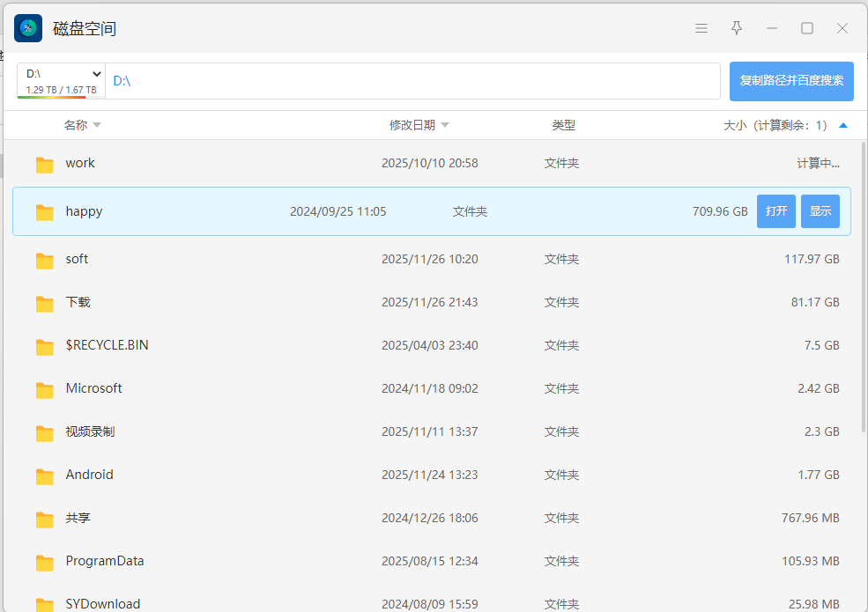Click 复制路径并百度搜索 button
This screenshot has width=868, height=612.
[791, 81]
